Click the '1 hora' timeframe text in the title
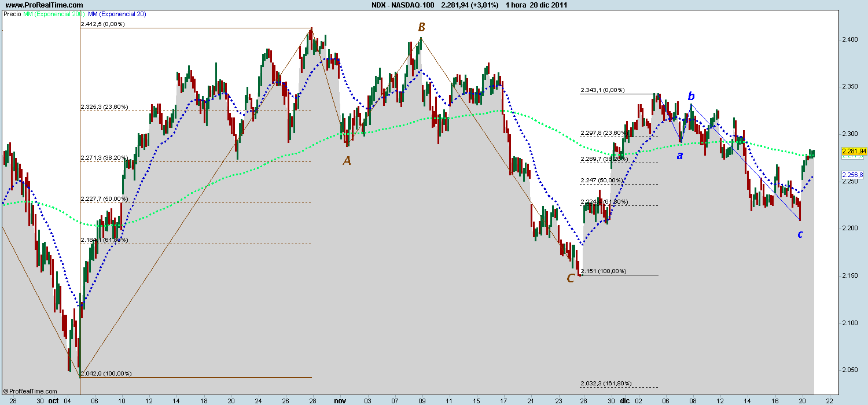868x405 pixels. tap(516, 5)
